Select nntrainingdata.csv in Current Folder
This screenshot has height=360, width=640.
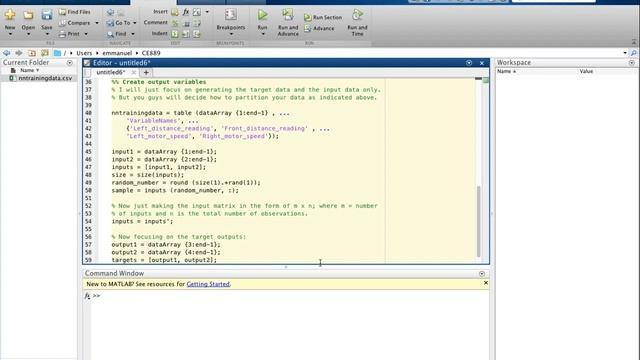45,78
